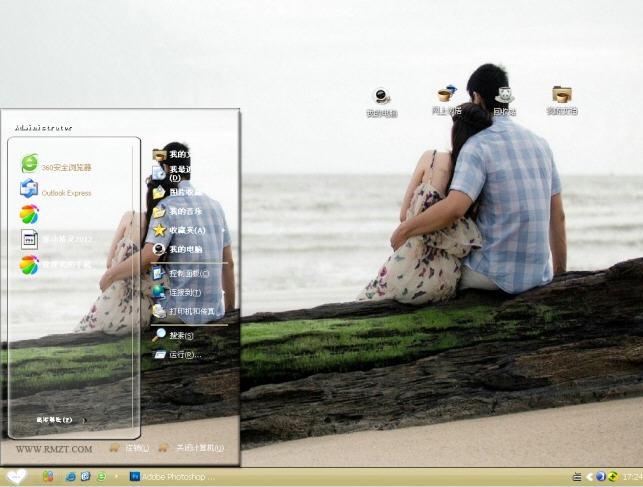Click Turn Off Computer (关闭计算机) button
This screenshot has height=487, width=643.
[x=192, y=448]
